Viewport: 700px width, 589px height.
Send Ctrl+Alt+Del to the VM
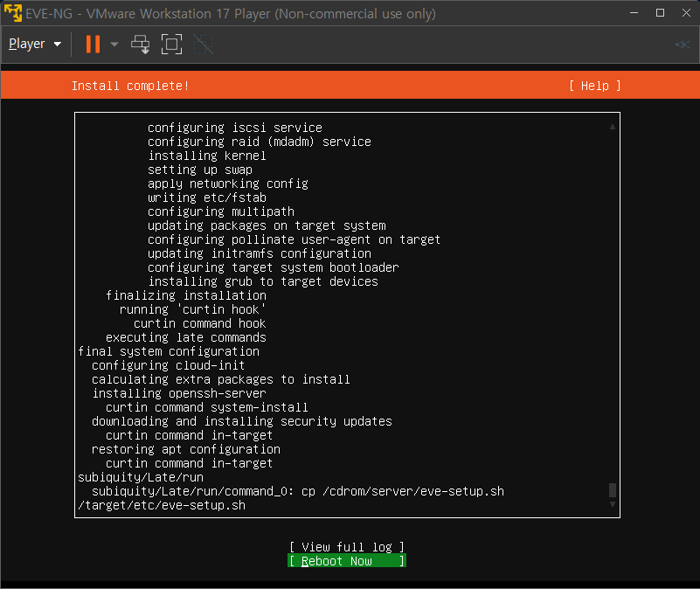pos(140,45)
